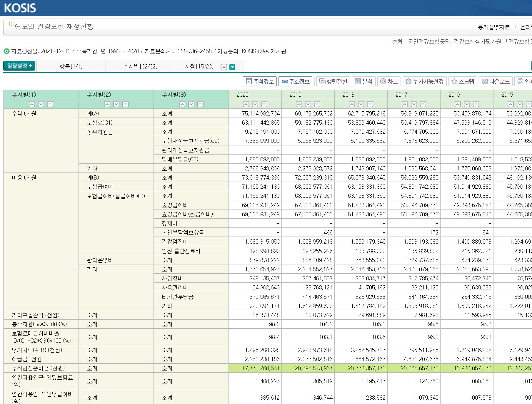Click the up arrow beside 시점[15/23]
532x404 pixels.
pyautogui.click(x=224, y=67)
